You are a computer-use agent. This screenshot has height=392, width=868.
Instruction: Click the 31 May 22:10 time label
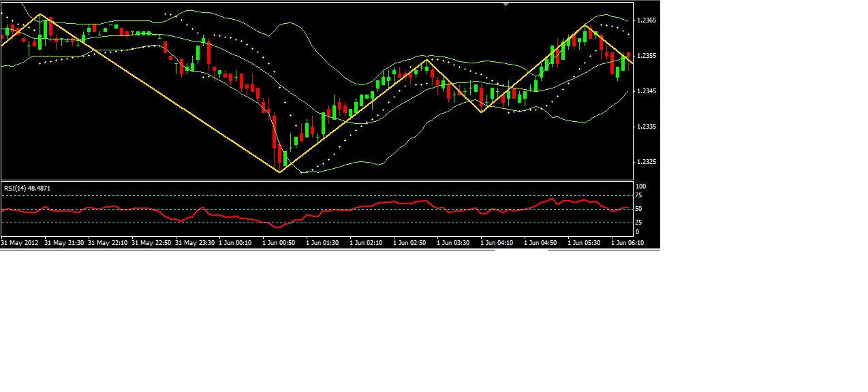(108, 242)
